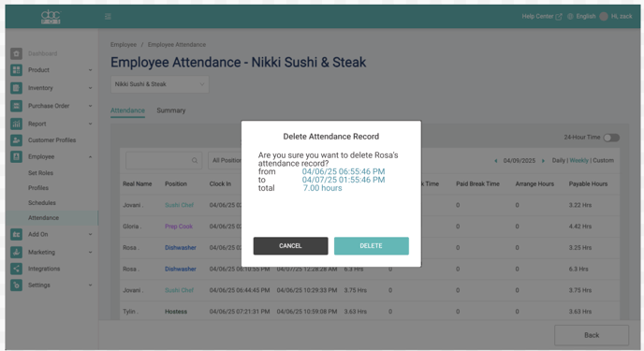Screen dimensions: 644x351
Task: Click CANCEL in the delete dialog
Action: [x=290, y=246]
